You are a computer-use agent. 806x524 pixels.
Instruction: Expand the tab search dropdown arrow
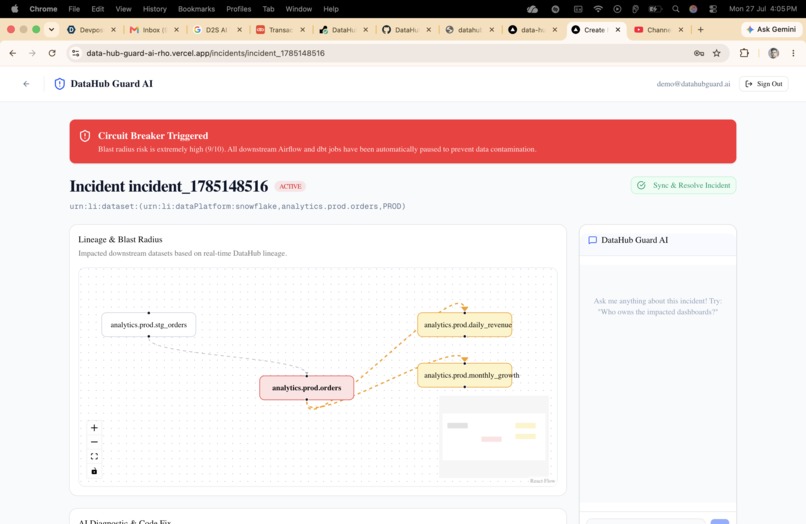point(51,29)
